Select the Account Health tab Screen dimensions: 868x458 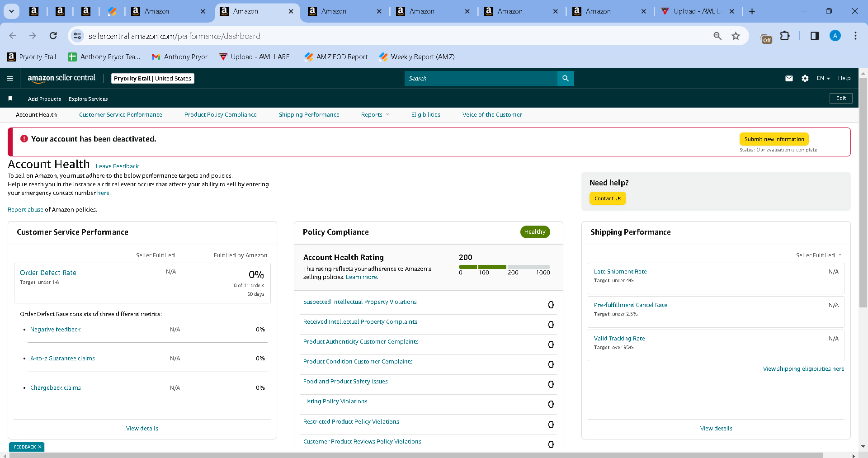click(36, 115)
